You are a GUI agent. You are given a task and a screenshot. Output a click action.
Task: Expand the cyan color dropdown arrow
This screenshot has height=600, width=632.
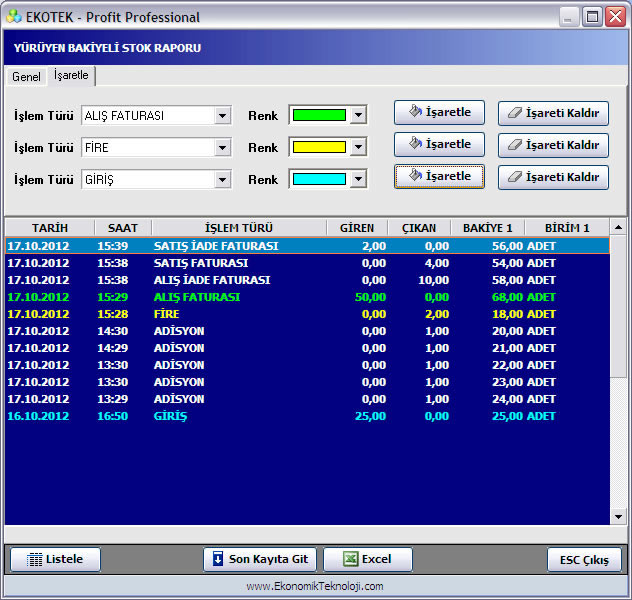tap(358, 179)
